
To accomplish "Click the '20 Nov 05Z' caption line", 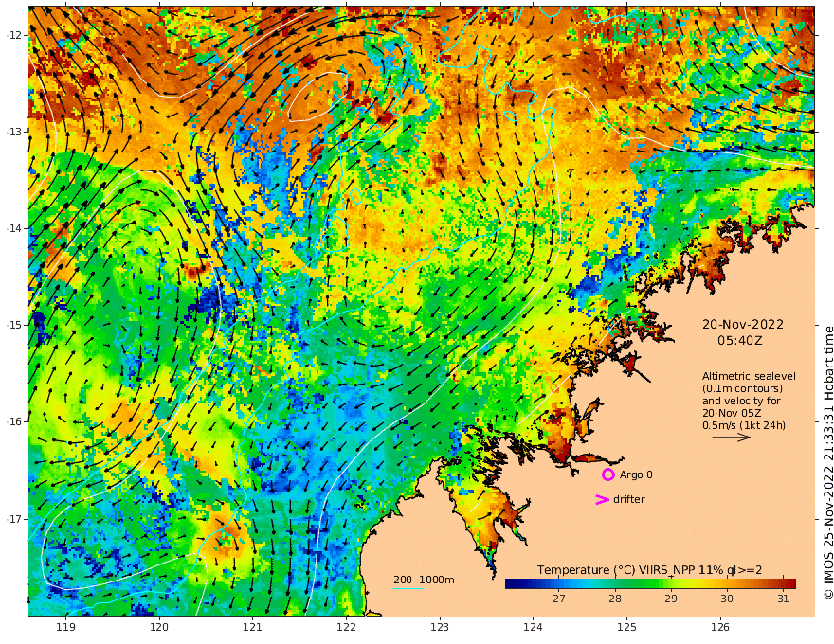I will (x=732, y=413).
